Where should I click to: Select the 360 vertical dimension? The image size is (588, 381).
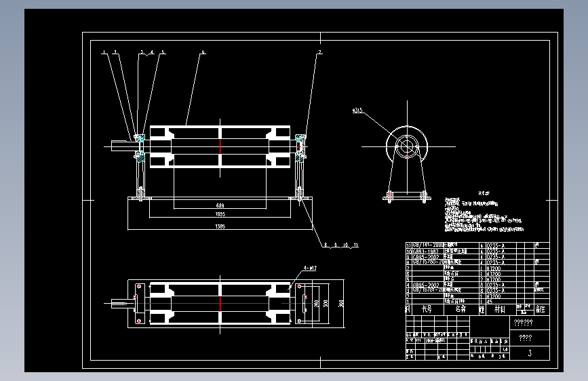click(341, 303)
